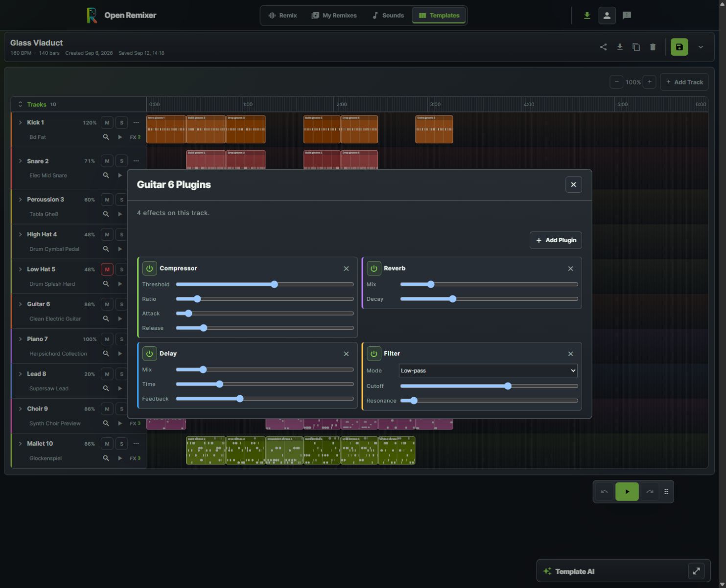Click the redo arrow icon

[650, 492]
